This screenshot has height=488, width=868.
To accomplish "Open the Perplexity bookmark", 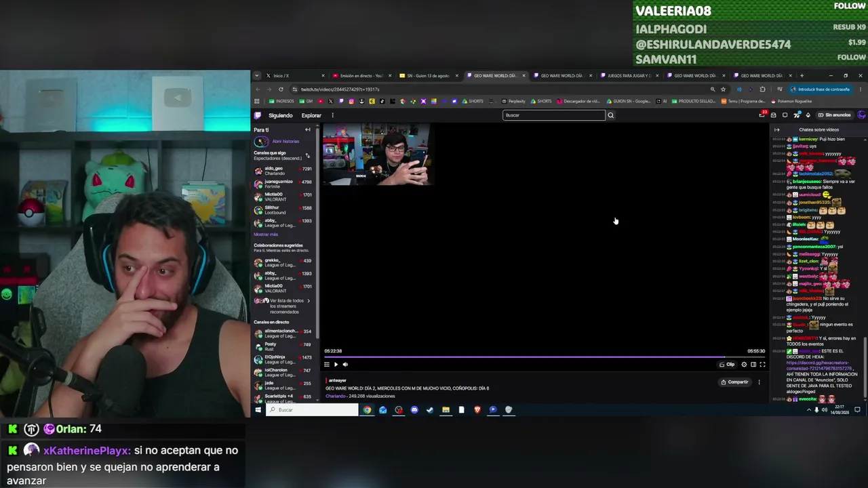I will (x=513, y=102).
